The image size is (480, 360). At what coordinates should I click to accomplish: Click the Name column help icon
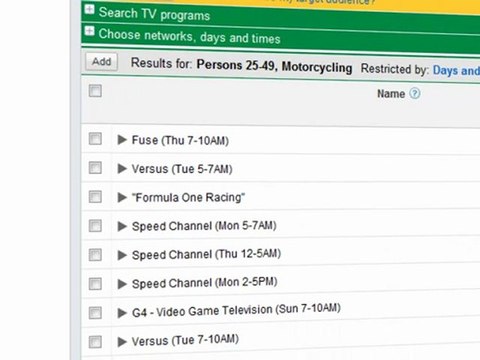coord(415,94)
